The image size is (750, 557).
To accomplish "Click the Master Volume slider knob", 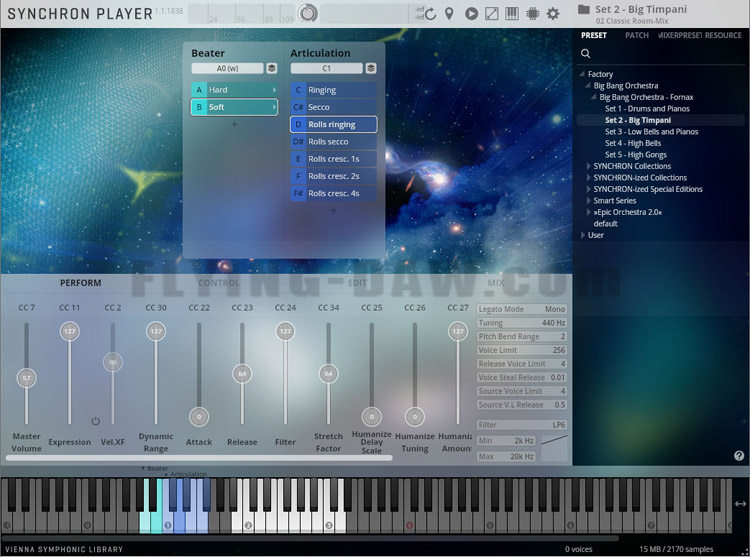I will tap(27, 378).
